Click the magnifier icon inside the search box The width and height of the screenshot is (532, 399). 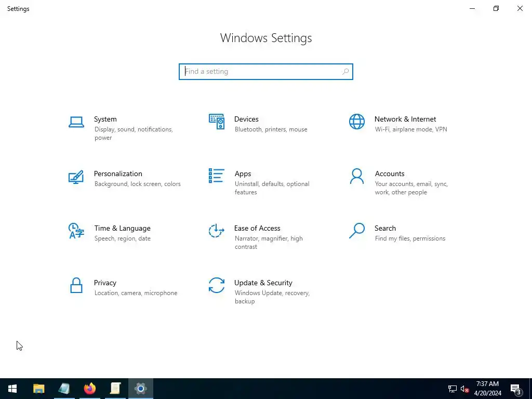click(345, 72)
